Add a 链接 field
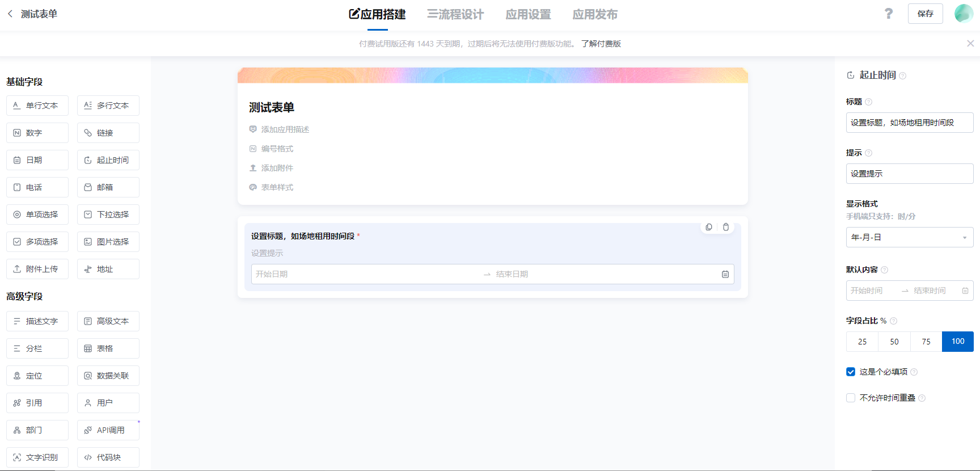This screenshot has width=980, height=471. click(x=108, y=133)
